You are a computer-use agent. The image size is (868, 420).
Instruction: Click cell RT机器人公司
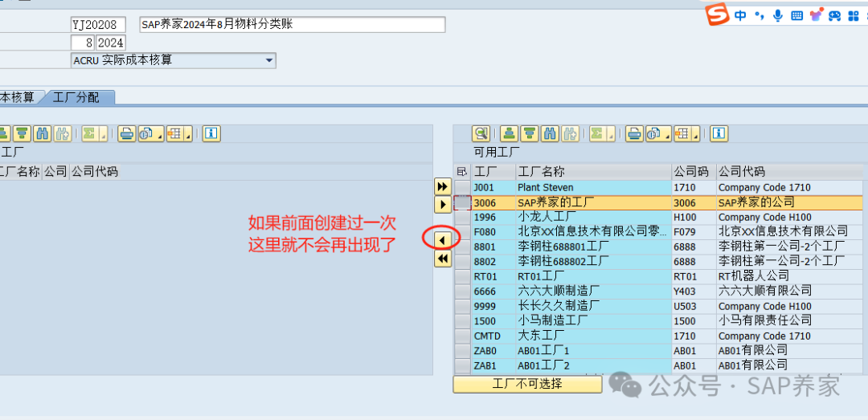click(789, 276)
